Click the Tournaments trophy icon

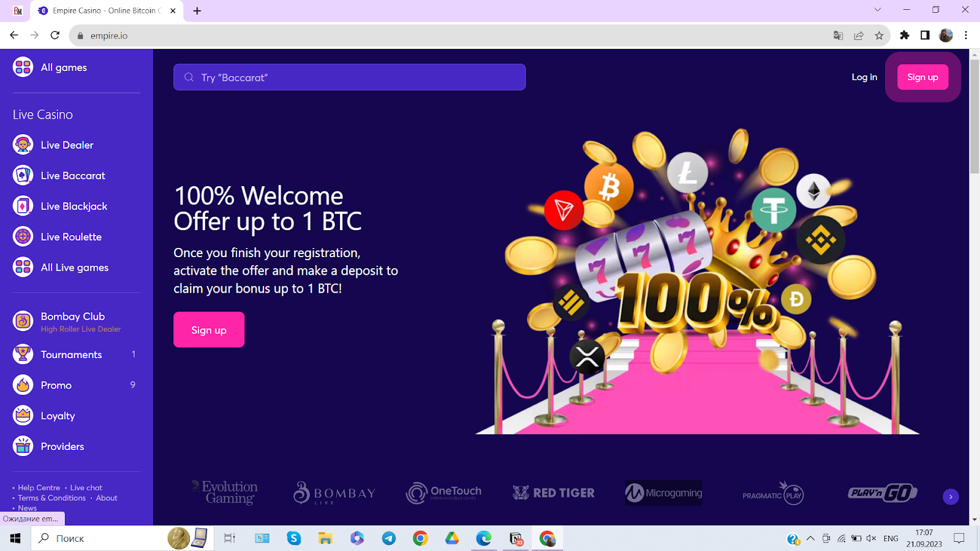point(23,354)
